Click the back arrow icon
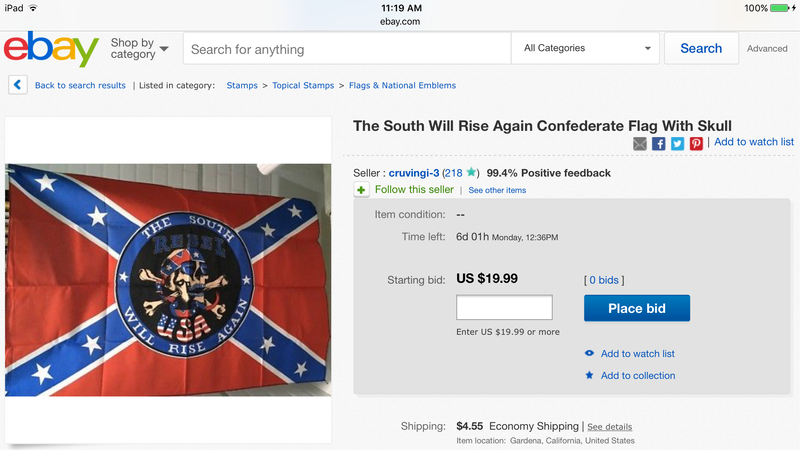The height and width of the screenshot is (450, 800). click(x=17, y=85)
